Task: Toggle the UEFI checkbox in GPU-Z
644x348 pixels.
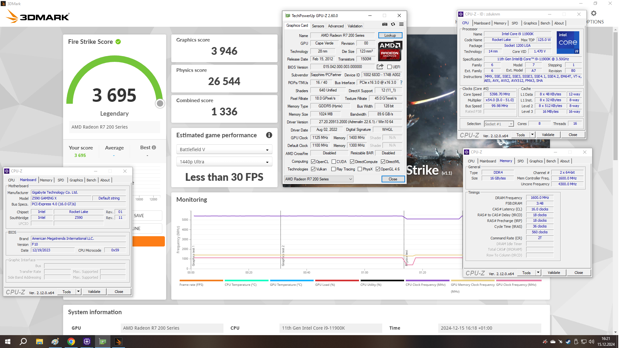Action: click(x=389, y=67)
